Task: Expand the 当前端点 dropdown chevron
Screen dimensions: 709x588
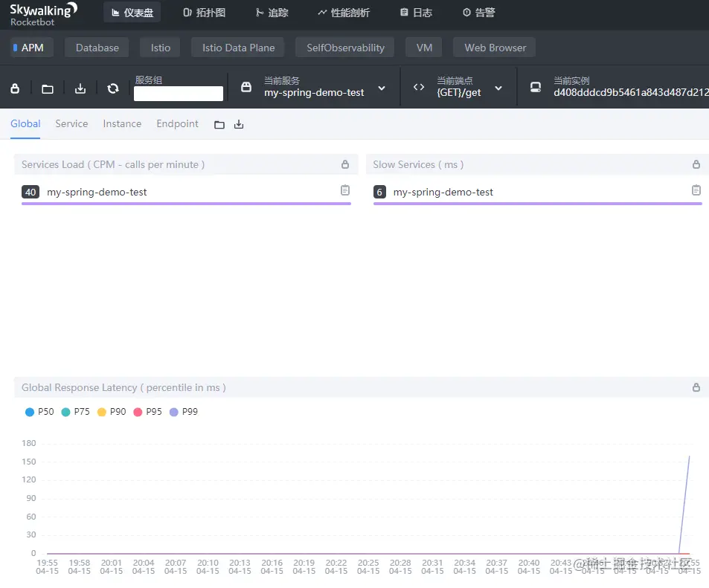Action: (498, 88)
